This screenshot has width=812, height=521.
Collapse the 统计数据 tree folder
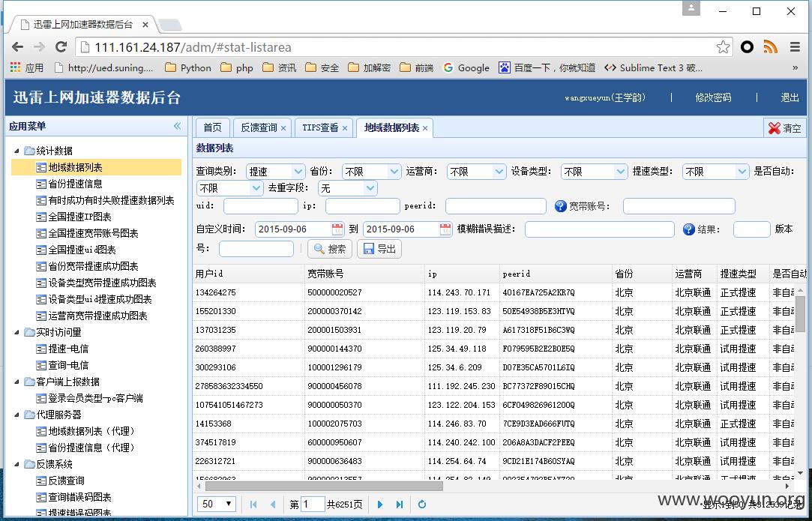(16, 151)
